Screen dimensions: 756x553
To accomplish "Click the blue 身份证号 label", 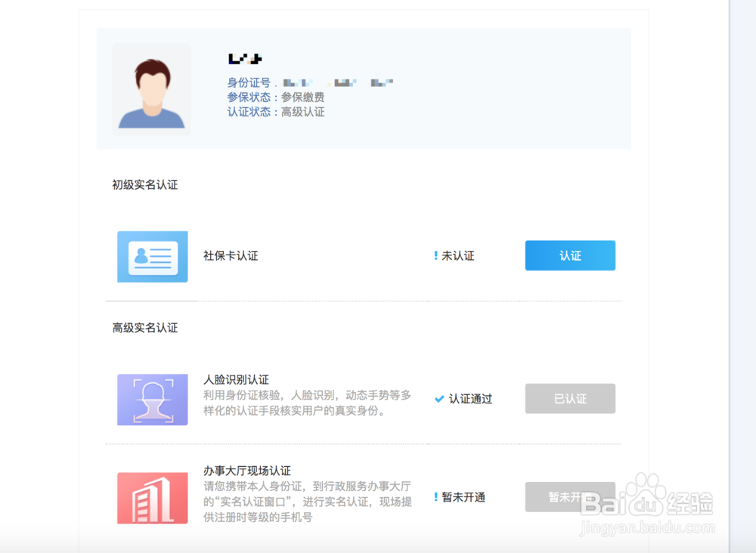I will point(249,82).
